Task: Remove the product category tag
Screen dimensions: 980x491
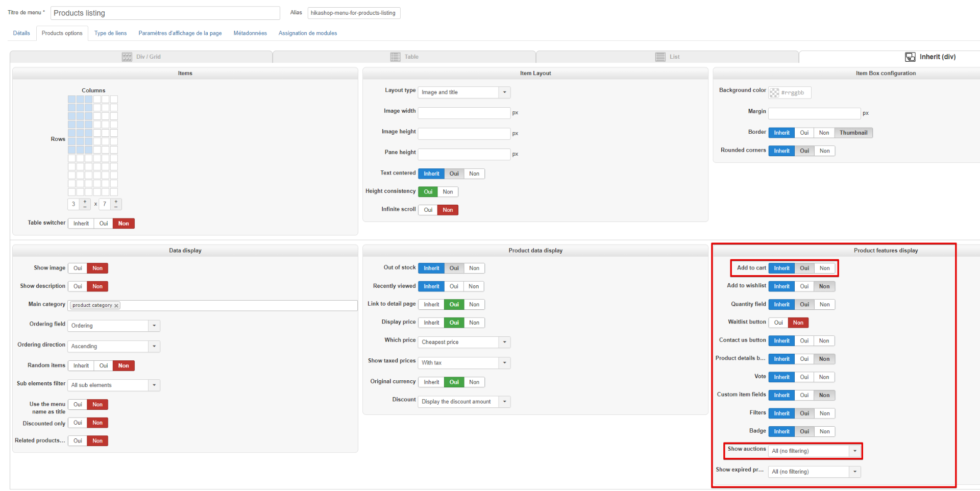Action: tap(116, 306)
